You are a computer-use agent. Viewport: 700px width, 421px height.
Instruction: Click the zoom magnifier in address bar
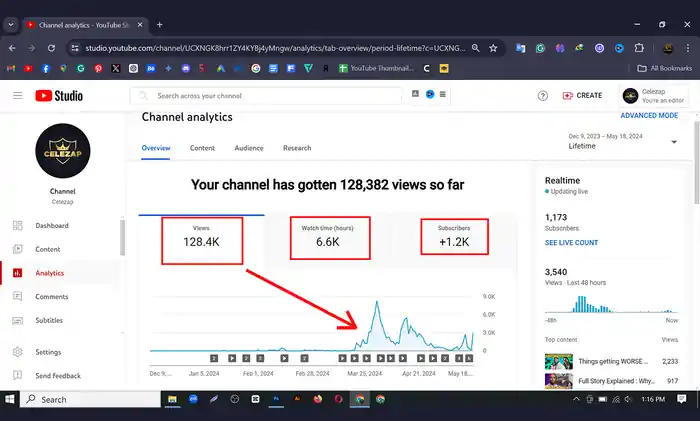pyautogui.click(x=475, y=48)
